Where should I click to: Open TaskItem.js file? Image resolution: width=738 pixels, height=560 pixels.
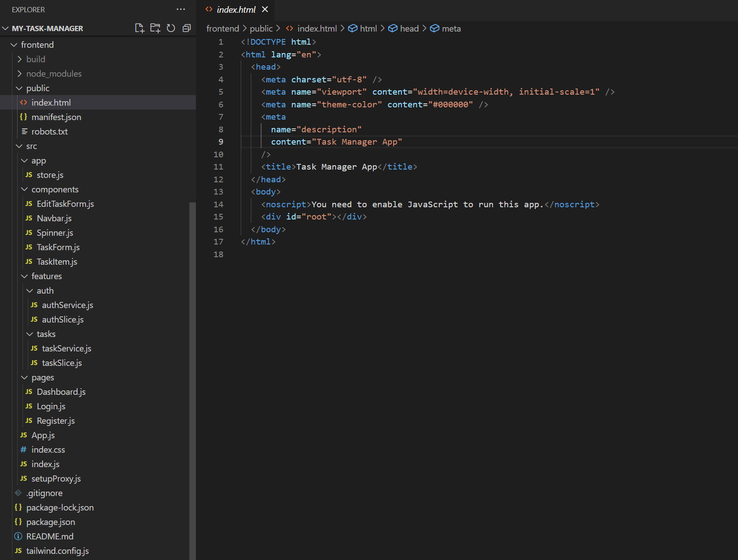pos(98,262)
